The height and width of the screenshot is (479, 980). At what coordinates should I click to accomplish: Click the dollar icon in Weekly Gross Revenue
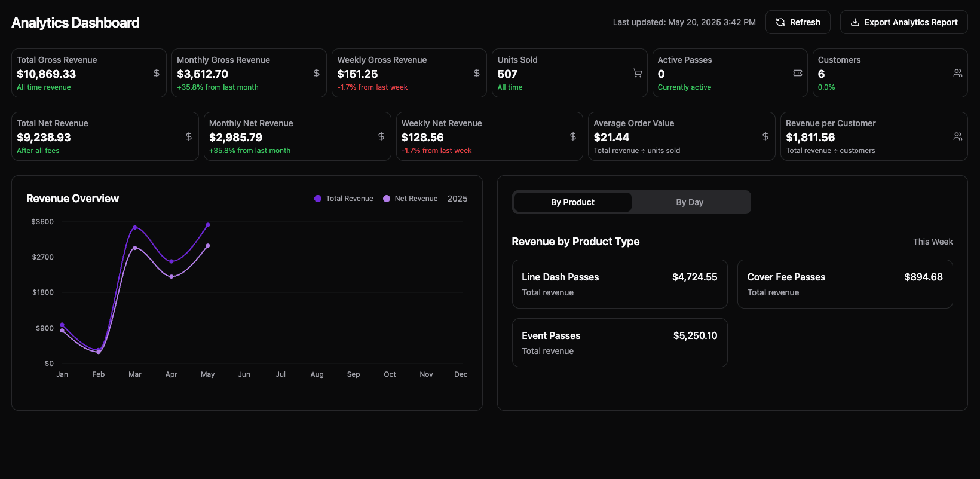477,73
